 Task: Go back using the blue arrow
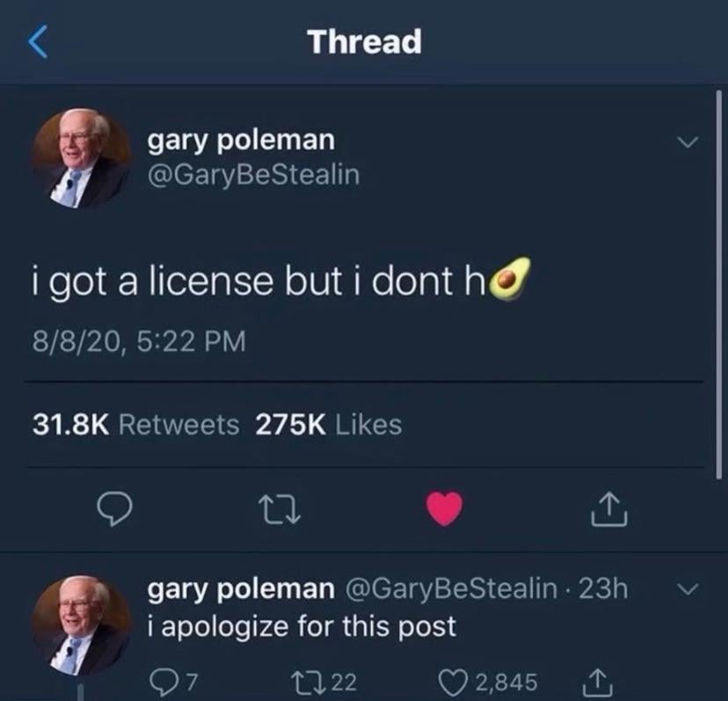pos(38,42)
